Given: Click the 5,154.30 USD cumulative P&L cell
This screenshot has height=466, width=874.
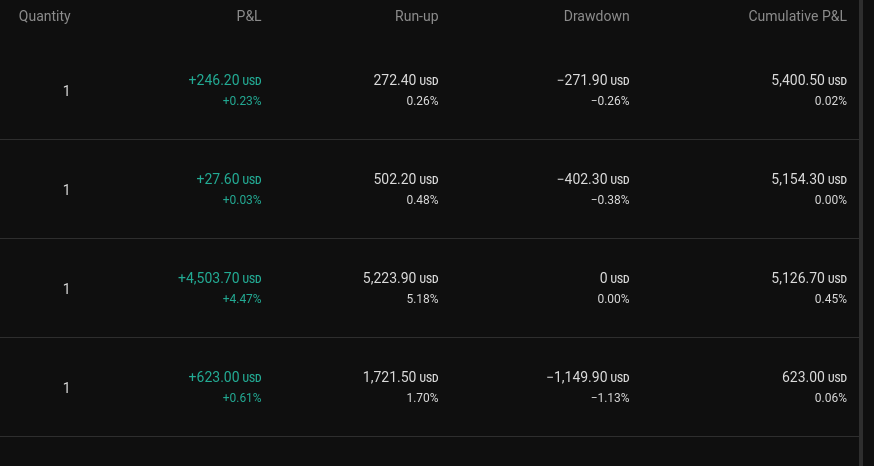Looking at the screenshot, I should point(809,179).
